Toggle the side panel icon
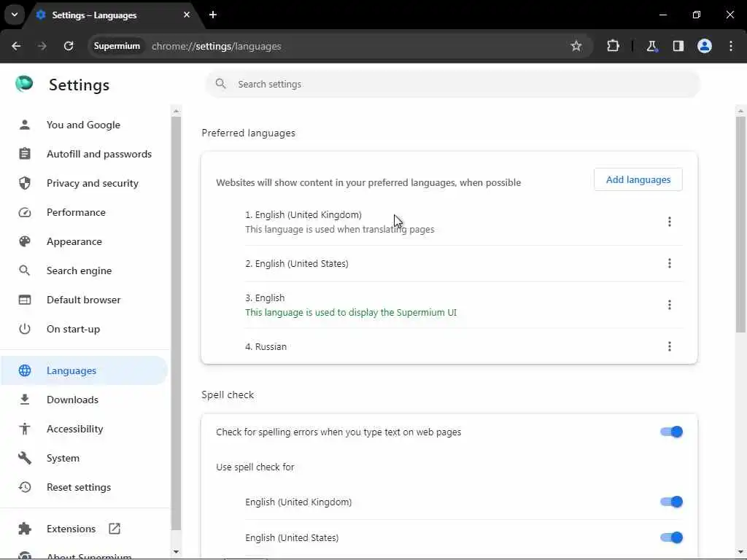The width and height of the screenshot is (747, 560). point(678,46)
